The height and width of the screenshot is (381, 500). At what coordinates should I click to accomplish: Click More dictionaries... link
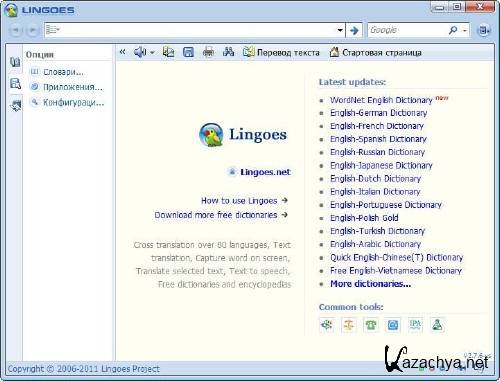click(x=370, y=284)
